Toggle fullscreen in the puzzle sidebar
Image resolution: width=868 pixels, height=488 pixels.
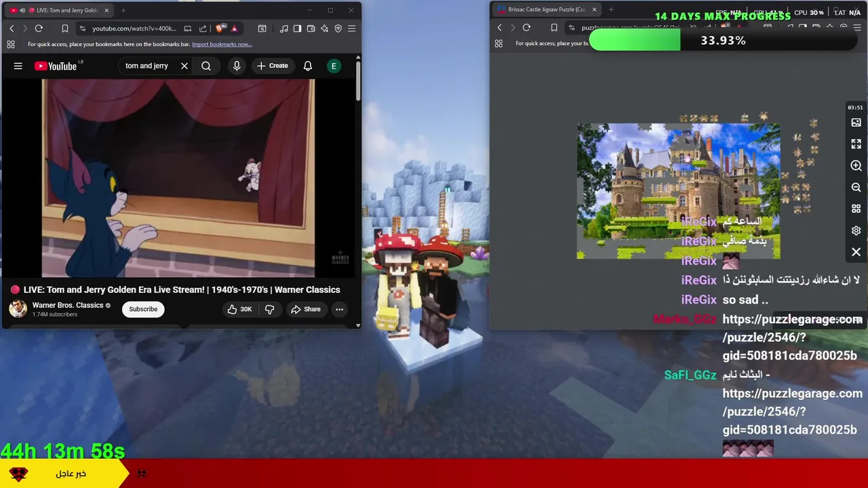[856, 144]
